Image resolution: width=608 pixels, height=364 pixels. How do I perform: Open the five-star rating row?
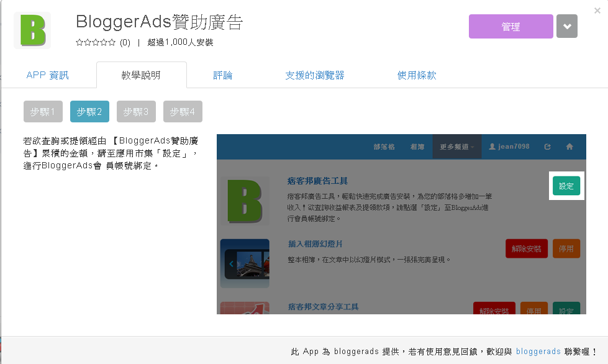(x=96, y=42)
